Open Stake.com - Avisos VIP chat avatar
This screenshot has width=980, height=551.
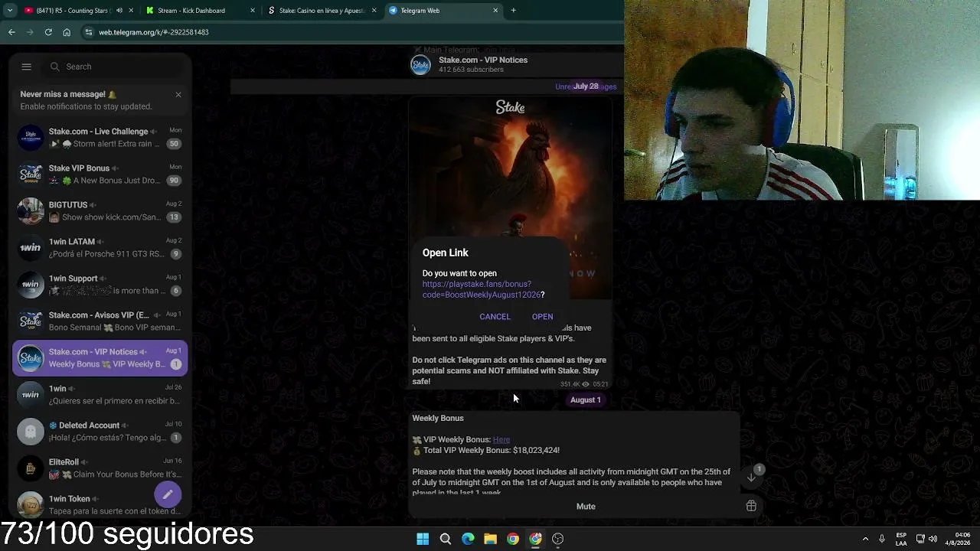click(31, 321)
